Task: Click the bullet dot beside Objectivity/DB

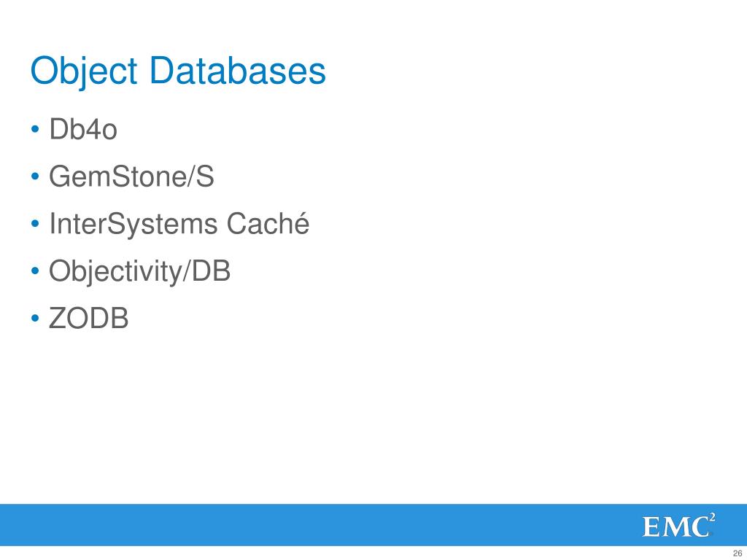Action: [x=35, y=271]
